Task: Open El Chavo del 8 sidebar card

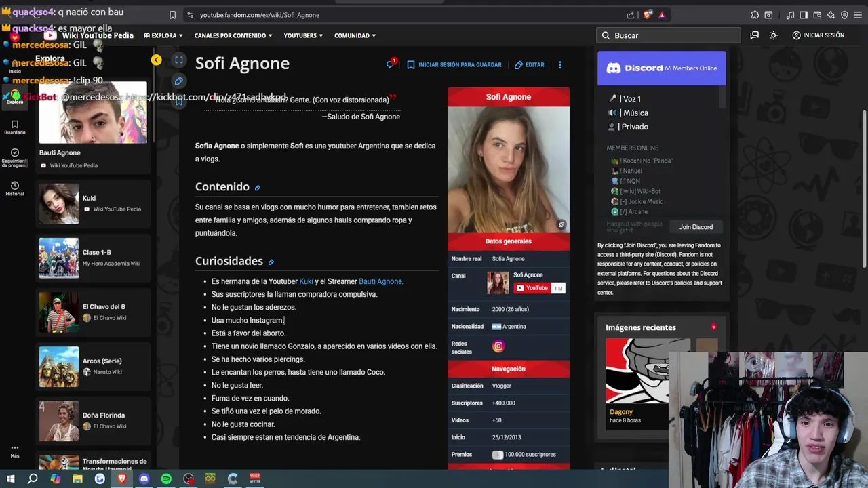Action: coord(93,312)
